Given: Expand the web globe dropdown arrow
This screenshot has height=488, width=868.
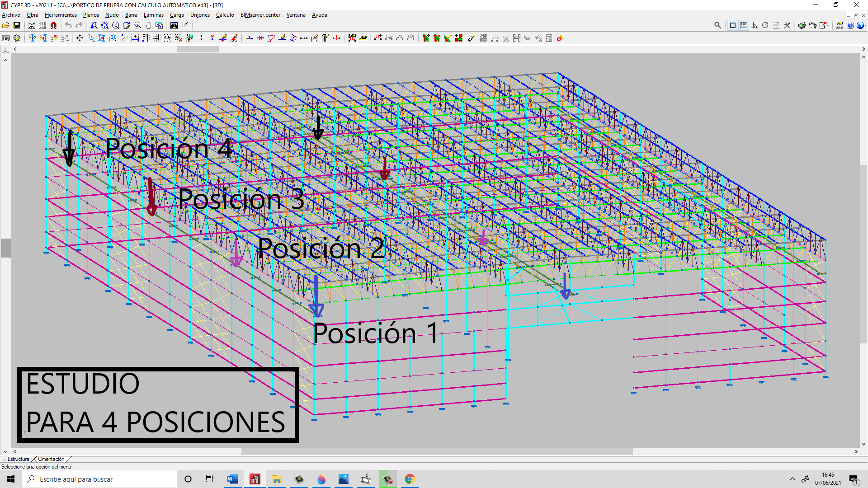Looking at the screenshot, I should click(865, 25).
